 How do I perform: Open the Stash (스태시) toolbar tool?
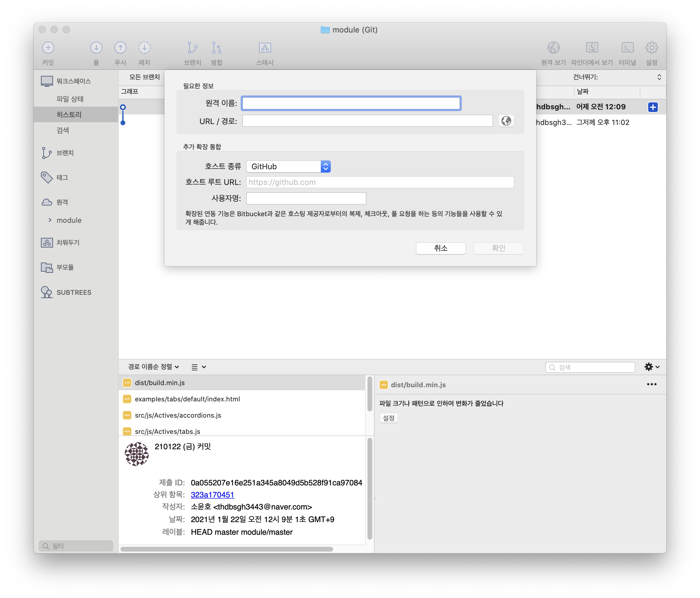pyautogui.click(x=264, y=48)
